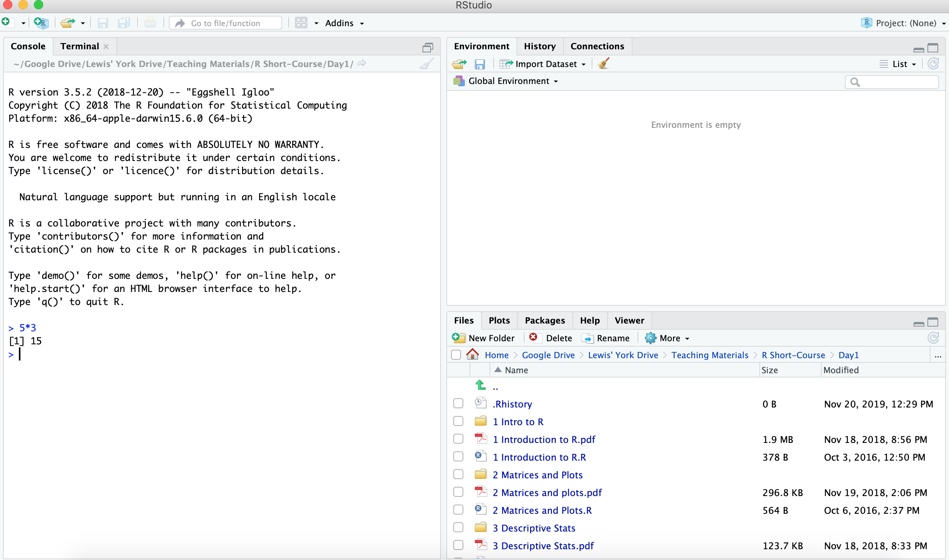Image resolution: width=949 pixels, height=560 pixels.
Task: Open the List view dropdown
Action: 900,64
